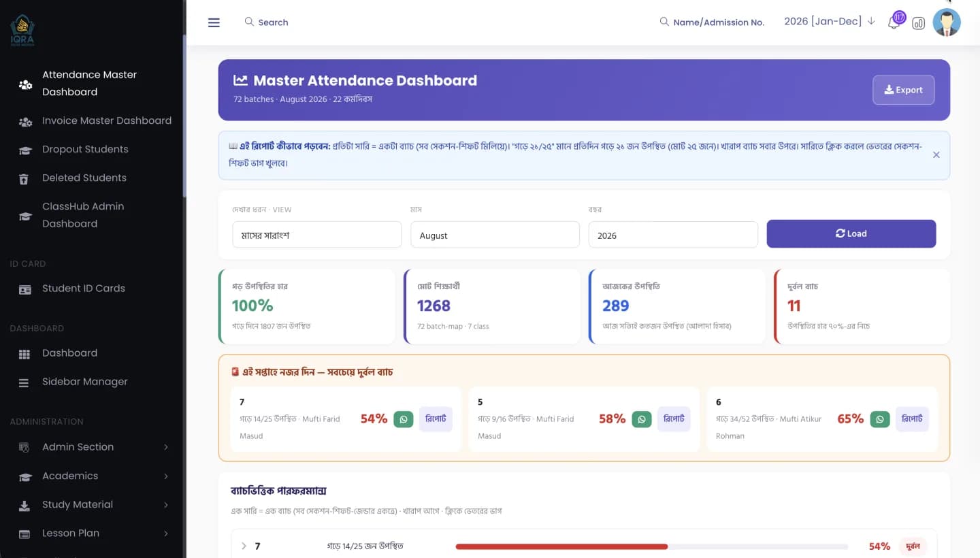Screen dimensions: 980x558
Task: Click the Lesson Plan sidebar icon
Action: tap(24, 534)
